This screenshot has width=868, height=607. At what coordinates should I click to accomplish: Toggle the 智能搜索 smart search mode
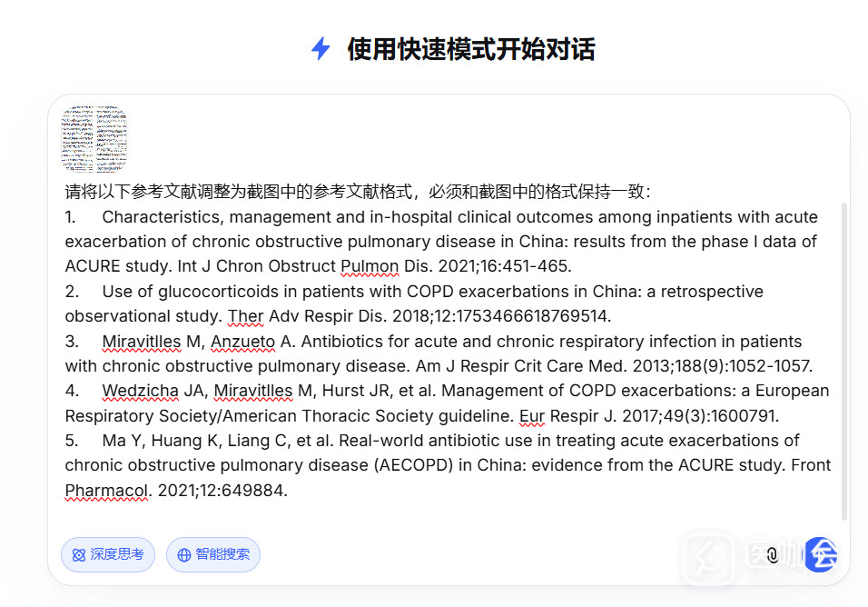(x=213, y=554)
